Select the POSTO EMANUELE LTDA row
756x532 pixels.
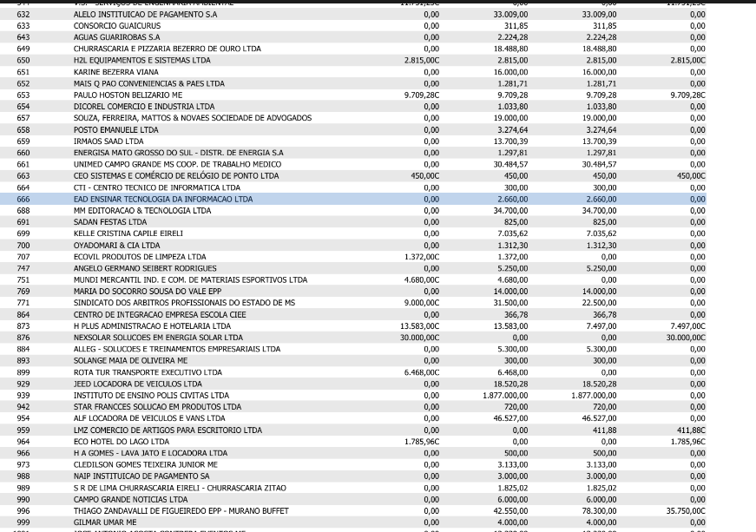tap(353, 129)
